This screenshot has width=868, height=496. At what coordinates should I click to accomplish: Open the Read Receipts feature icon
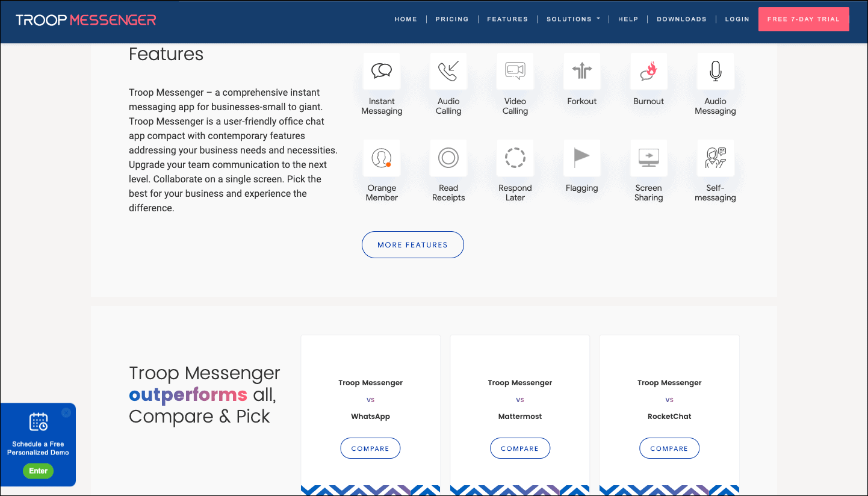point(448,157)
